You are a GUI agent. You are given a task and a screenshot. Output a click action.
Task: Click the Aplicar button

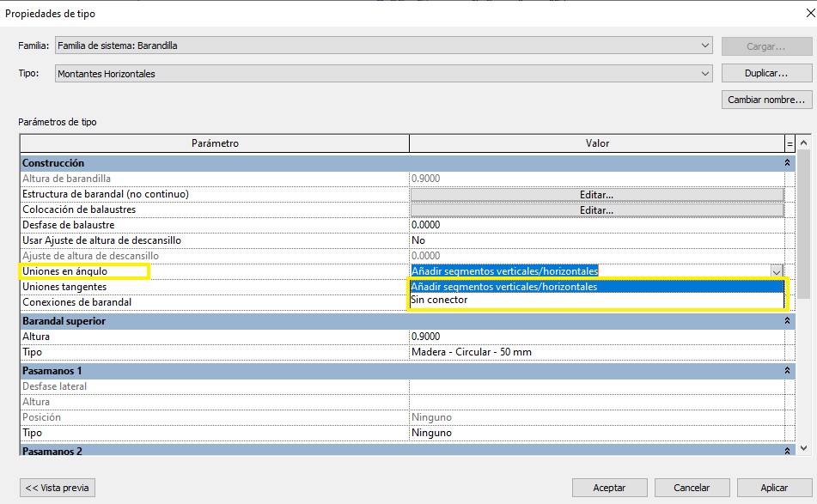click(x=773, y=488)
